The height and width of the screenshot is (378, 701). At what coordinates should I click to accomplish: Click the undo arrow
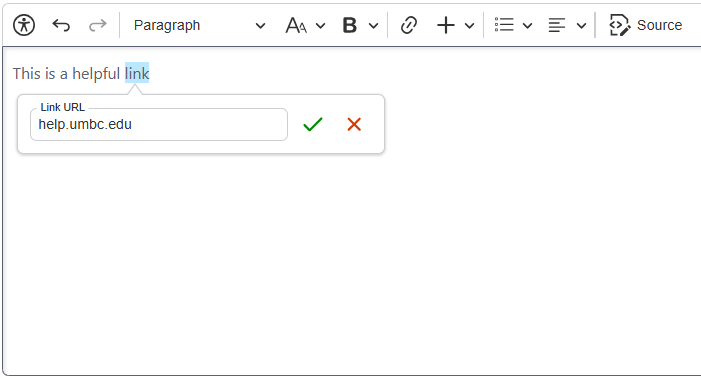click(61, 25)
